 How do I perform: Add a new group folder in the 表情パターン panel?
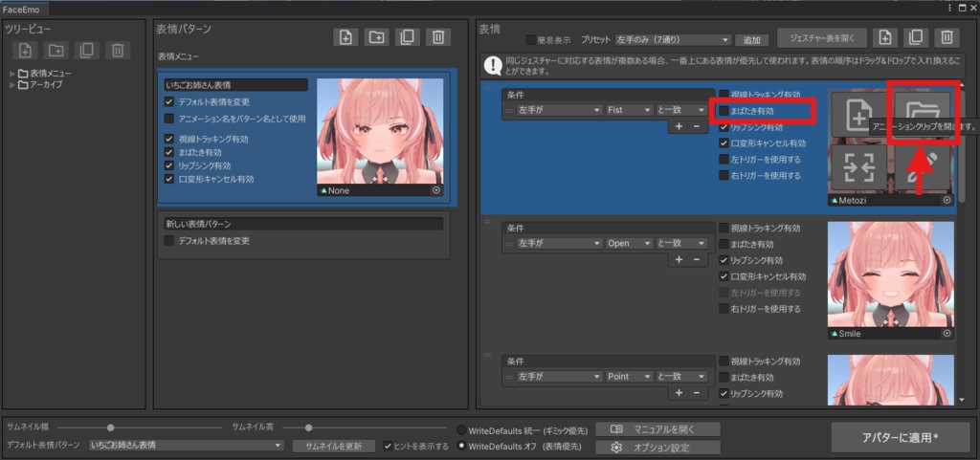point(376,37)
